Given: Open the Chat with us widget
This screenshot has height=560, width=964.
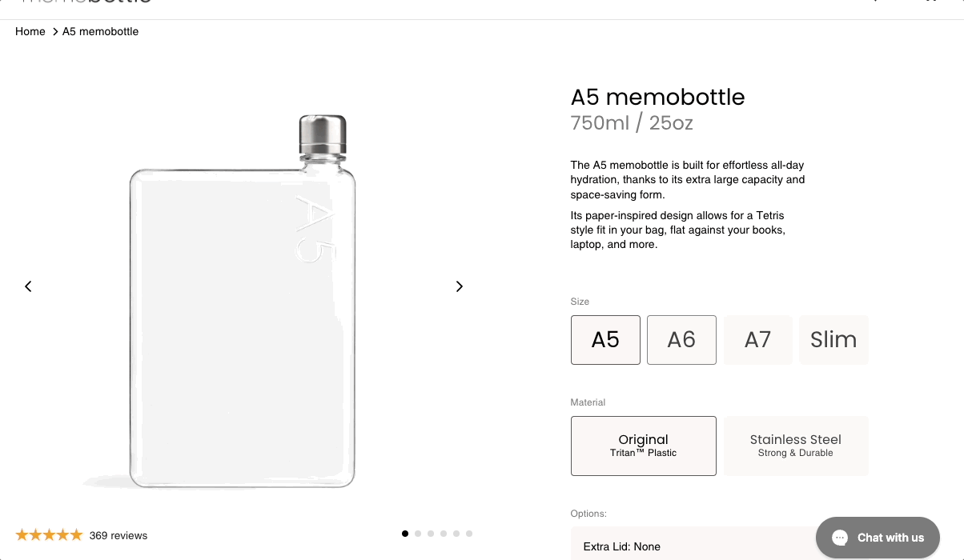Looking at the screenshot, I should 878,538.
